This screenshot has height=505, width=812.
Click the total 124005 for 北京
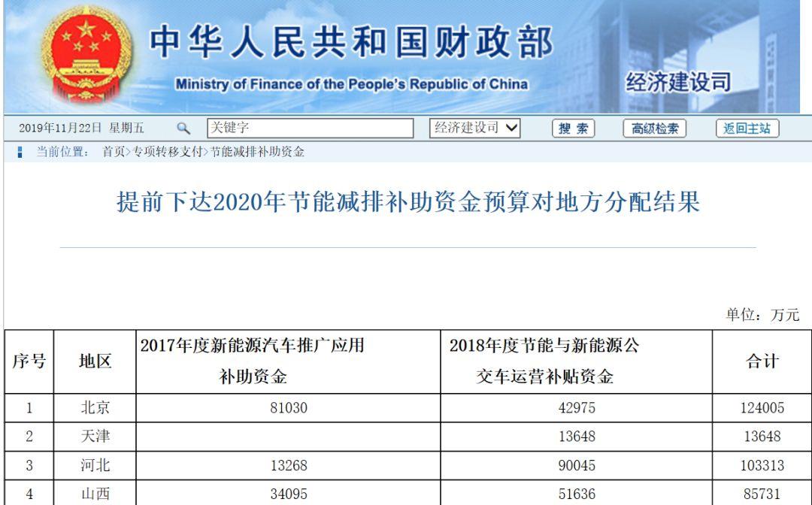[x=762, y=408]
